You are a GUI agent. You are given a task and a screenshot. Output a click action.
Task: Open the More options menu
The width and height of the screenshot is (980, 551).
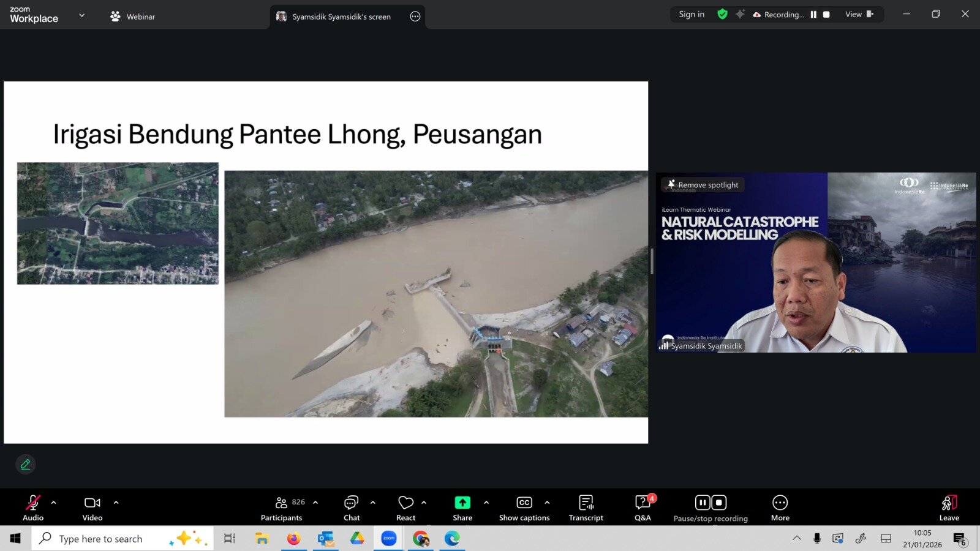coord(780,508)
